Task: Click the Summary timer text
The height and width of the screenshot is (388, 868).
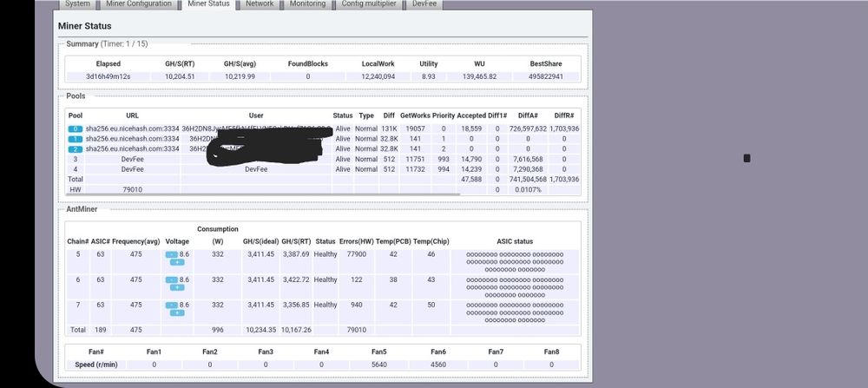Action: 124,43
